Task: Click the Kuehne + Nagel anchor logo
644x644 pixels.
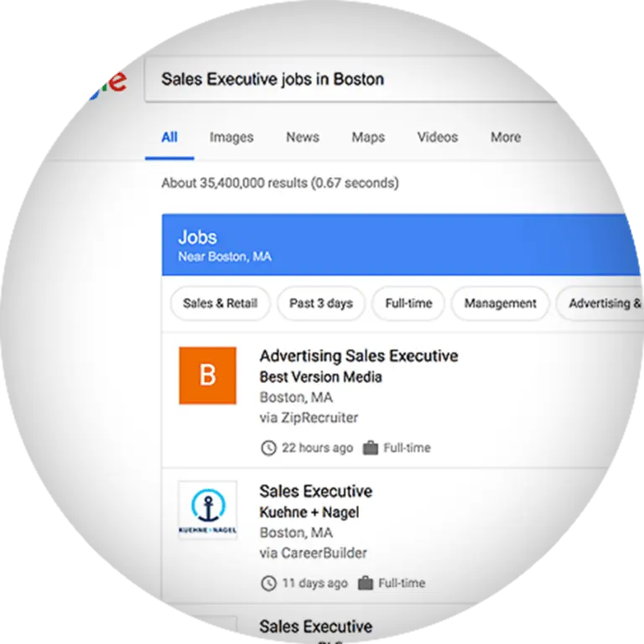Action: pos(207,510)
